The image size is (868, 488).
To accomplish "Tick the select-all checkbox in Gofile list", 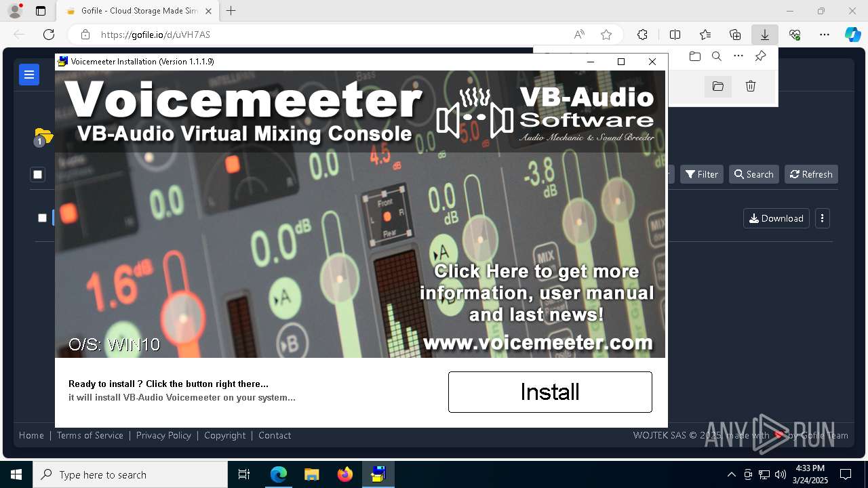I will coord(37,174).
